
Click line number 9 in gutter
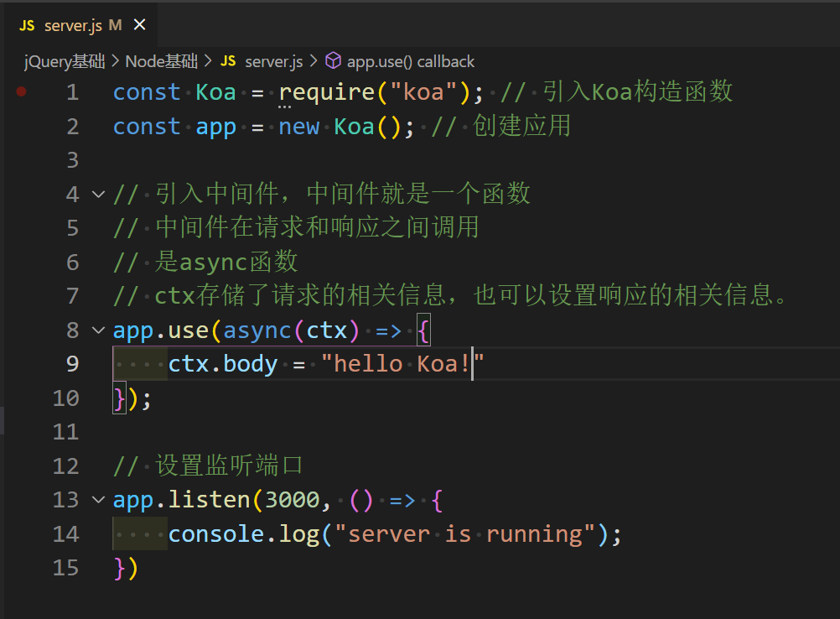pos(72,364)
